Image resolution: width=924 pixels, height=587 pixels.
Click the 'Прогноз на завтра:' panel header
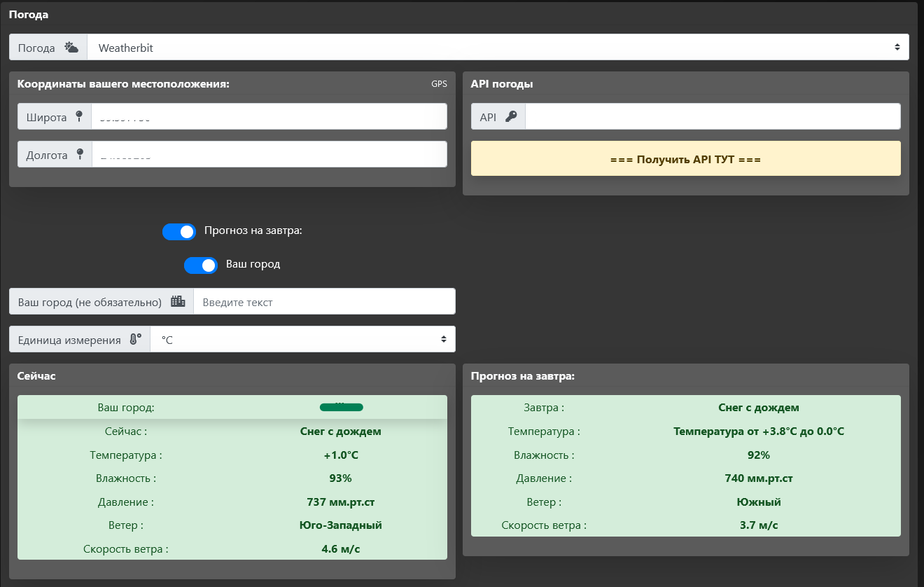pos(522,376)
